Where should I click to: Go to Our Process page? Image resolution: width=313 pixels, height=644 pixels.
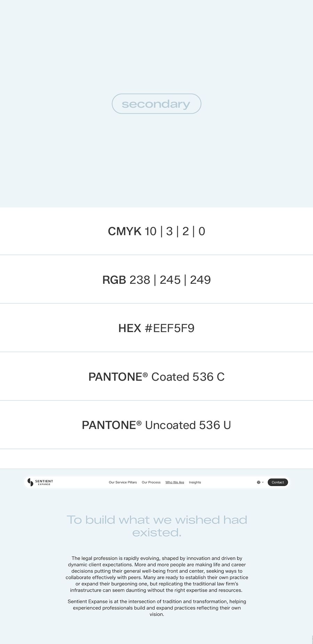pos(151,482)
